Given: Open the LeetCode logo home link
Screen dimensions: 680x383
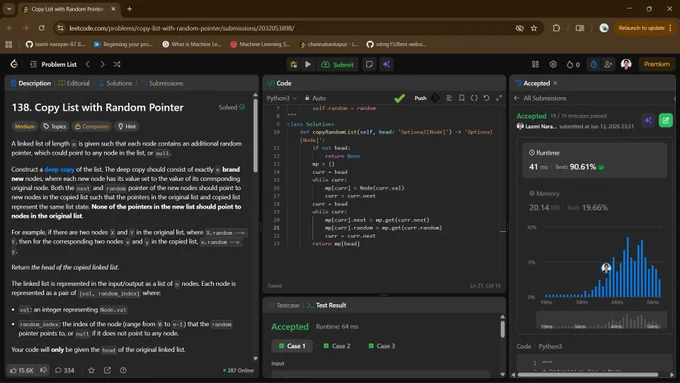Looking at the screenshot, I should pyautogui.click(x=14, y=64).
